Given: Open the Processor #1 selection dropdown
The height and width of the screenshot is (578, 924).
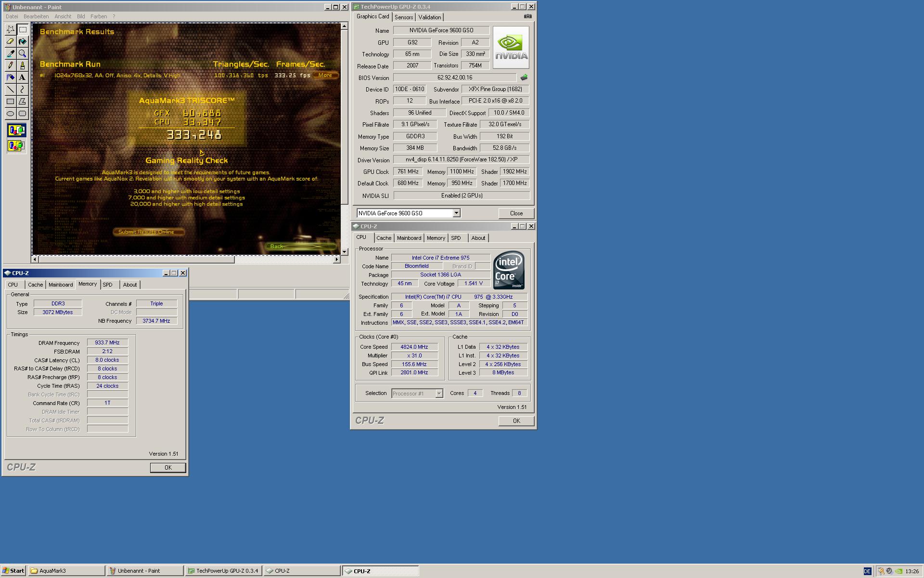Looking at the screenshot, I should coord(439,394).
